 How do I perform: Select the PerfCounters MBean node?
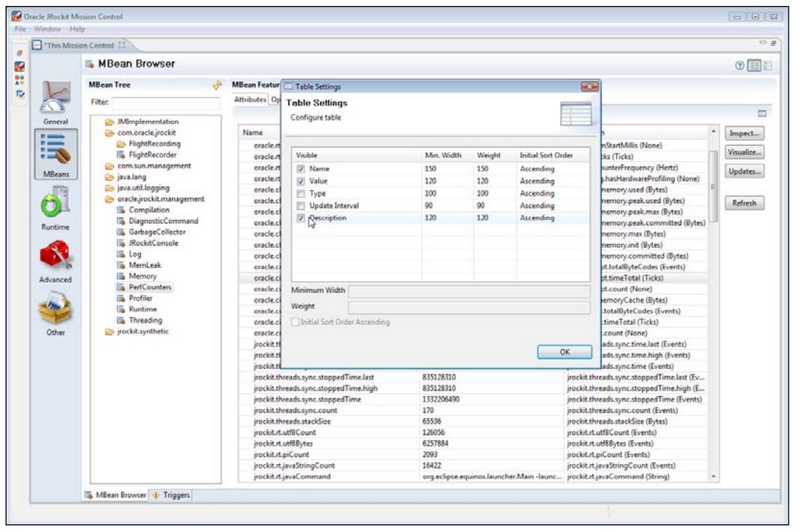pyautogui.click(x=149, y=287)
